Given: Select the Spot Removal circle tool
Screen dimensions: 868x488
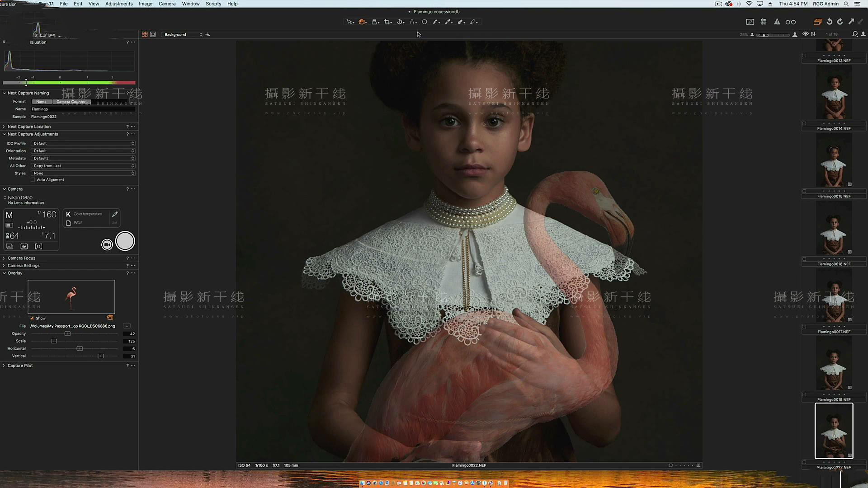Looking at the screenshot, I should pos(425,22).
